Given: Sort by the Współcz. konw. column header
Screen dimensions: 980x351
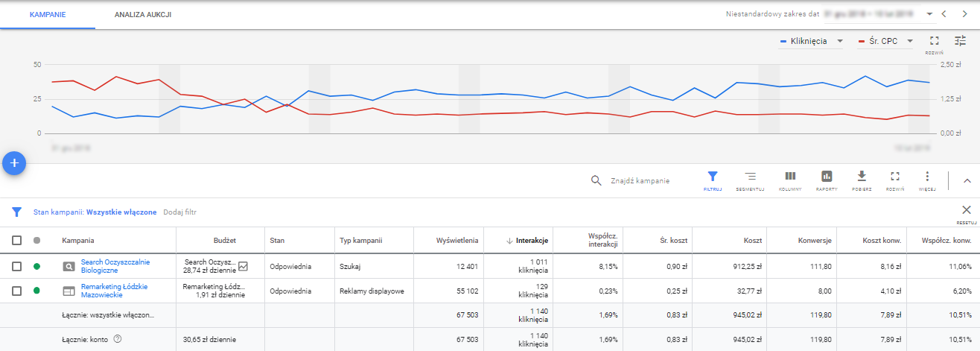Looking at the screenshot, I should [x=946, y=240].
